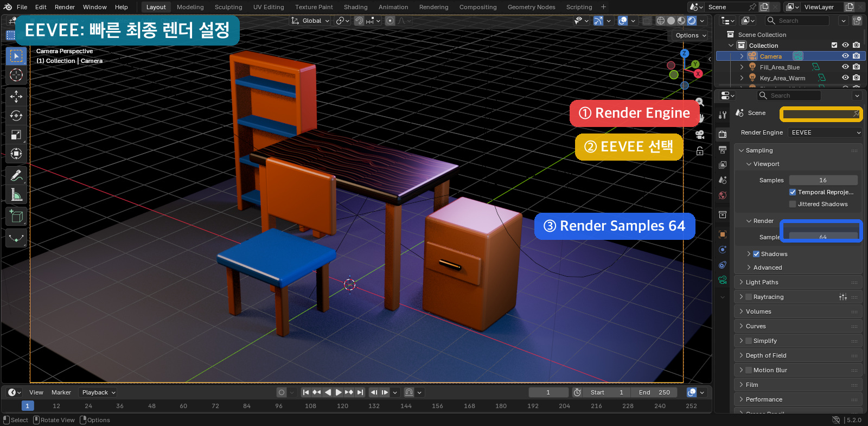The width and height of the screenshot is (868, 426).
Task: Select the Add Cube tool
Action: pos(16,217)
